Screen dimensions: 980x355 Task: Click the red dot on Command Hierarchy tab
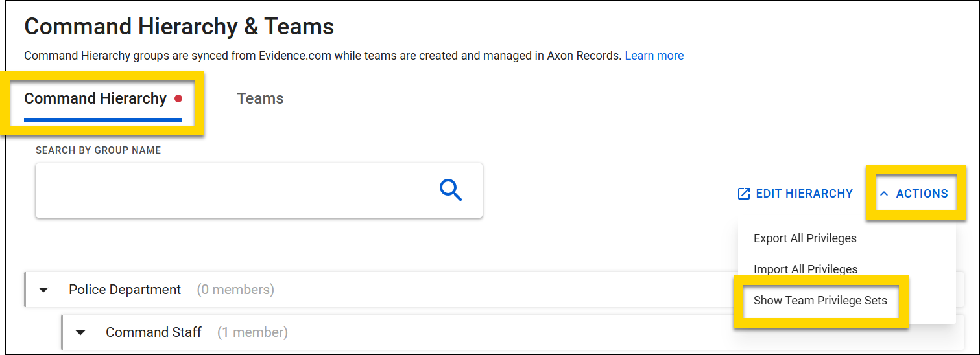[x=178, y=98]
